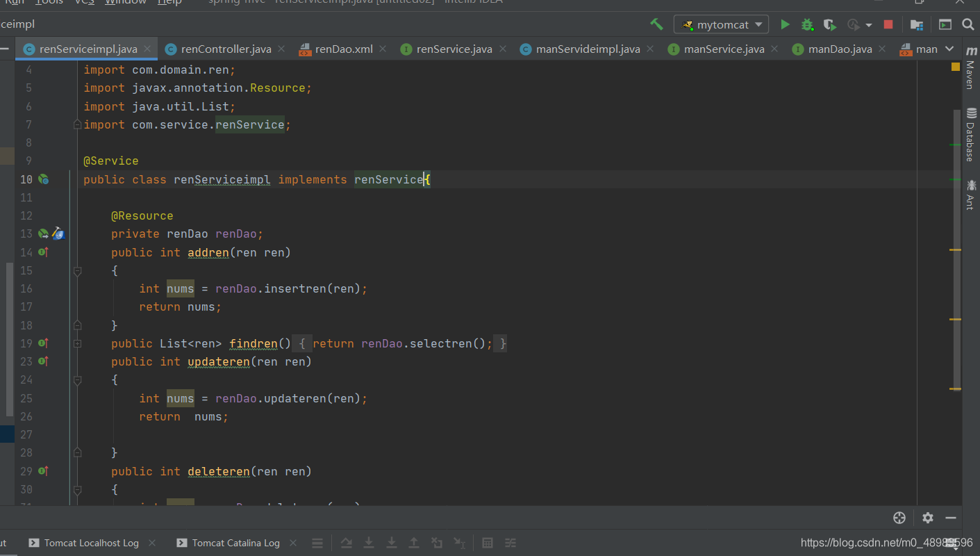Click the '@Service' annotation text

point(111,161)
